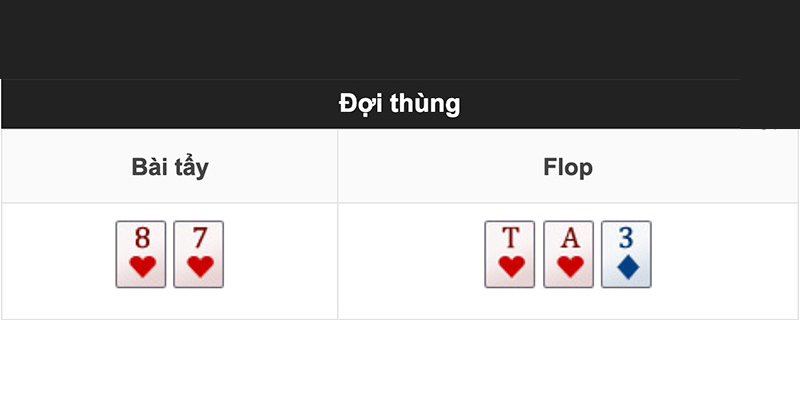Select the Ace of hearts flop card
Image resolution: width=800 pixels, height=400 pixels.
(x=568, y=254)
